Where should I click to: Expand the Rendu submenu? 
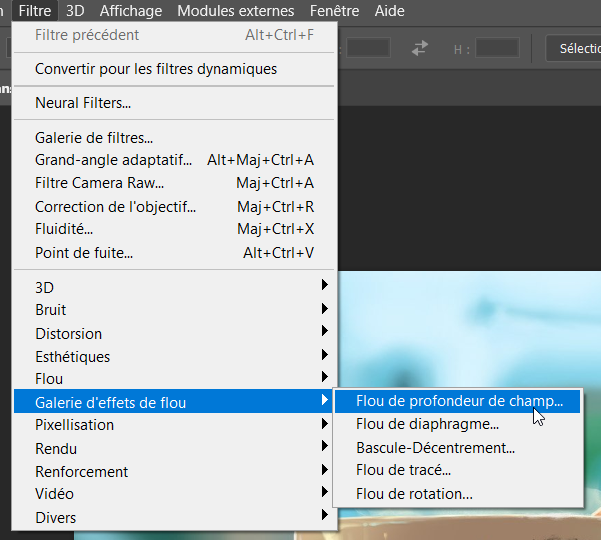(x=56, y=448)
